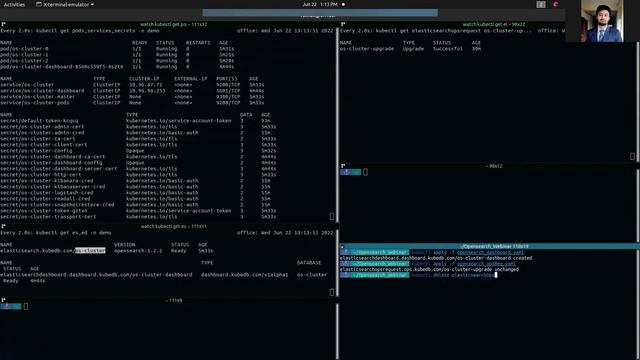Click the red tray icon in top bar
Screen dimensions: 640x360
[556, 4]
